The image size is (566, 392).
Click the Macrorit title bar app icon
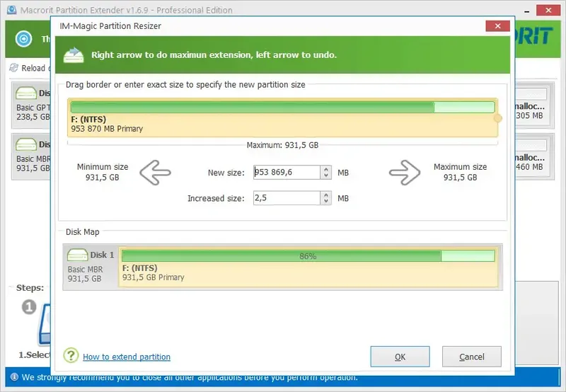(11, 10)
